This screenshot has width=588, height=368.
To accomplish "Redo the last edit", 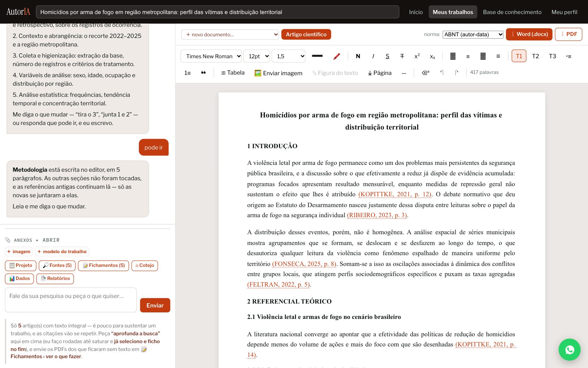I will [x=456, y=73].
